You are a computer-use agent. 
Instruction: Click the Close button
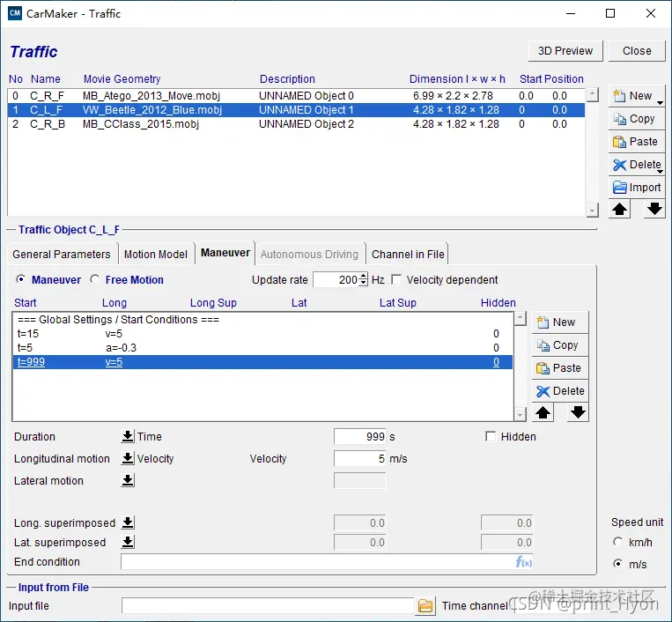[x=637, y=51]
